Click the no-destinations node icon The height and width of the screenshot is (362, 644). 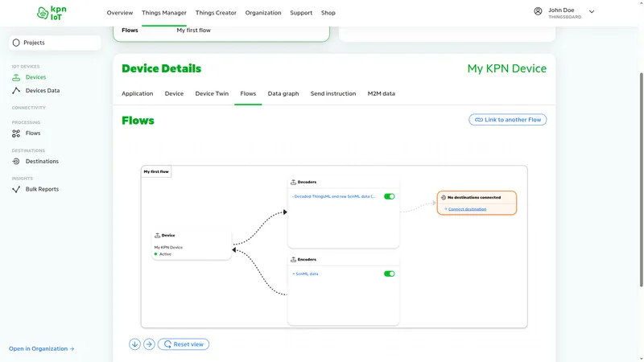click(444, 197)
